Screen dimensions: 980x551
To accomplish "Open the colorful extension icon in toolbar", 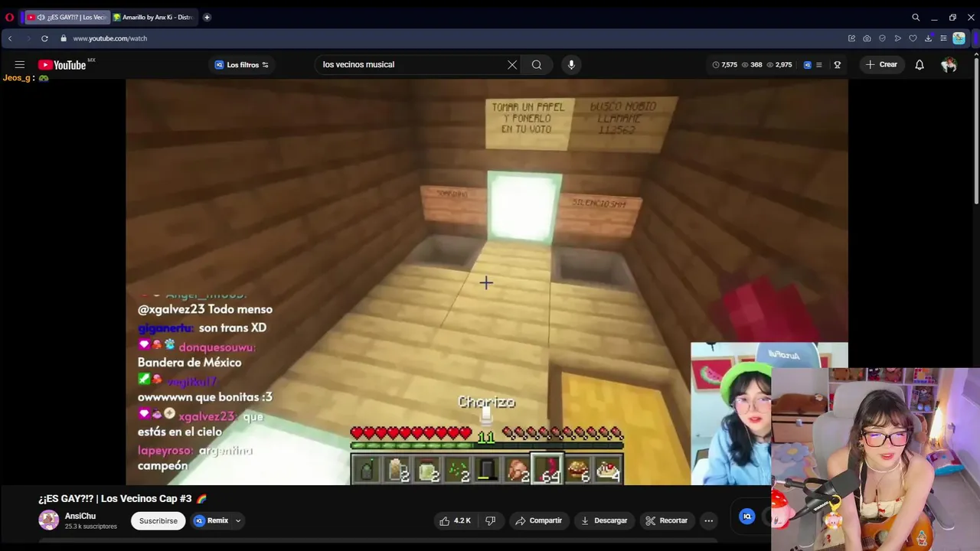I will coord(959,38).
